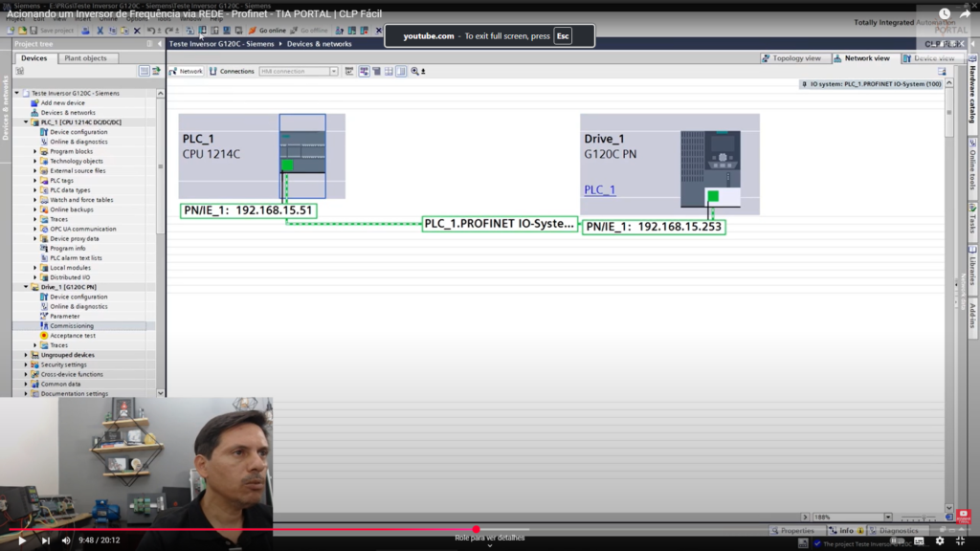The height and width of the screenshot is (551, 980).
Task: Toggle Network mode button
Action: click(x=187, y=71)
